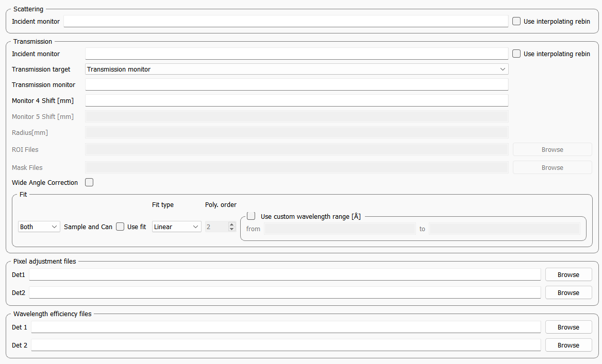The image size is (602, 364).
Task: Click Det 1 wavelength efficiency path field
Action: click(286, 327)
